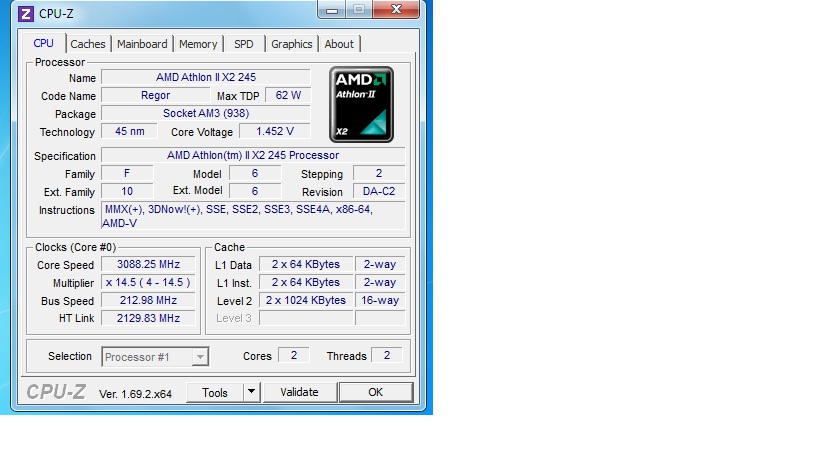Click the Bus Speed value 212.98 MHz
Image resolution: width=816 pixels, height=460 pixels.
point(148,300)
